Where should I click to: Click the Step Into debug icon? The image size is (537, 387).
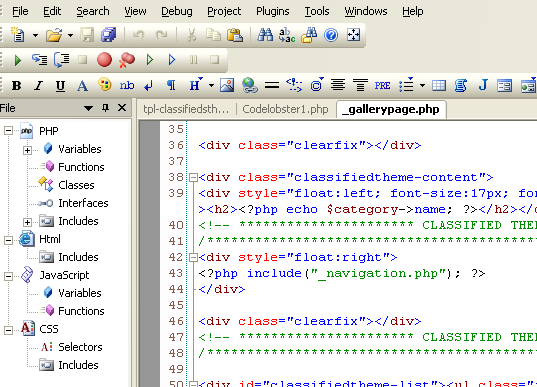tap(40, 60)
